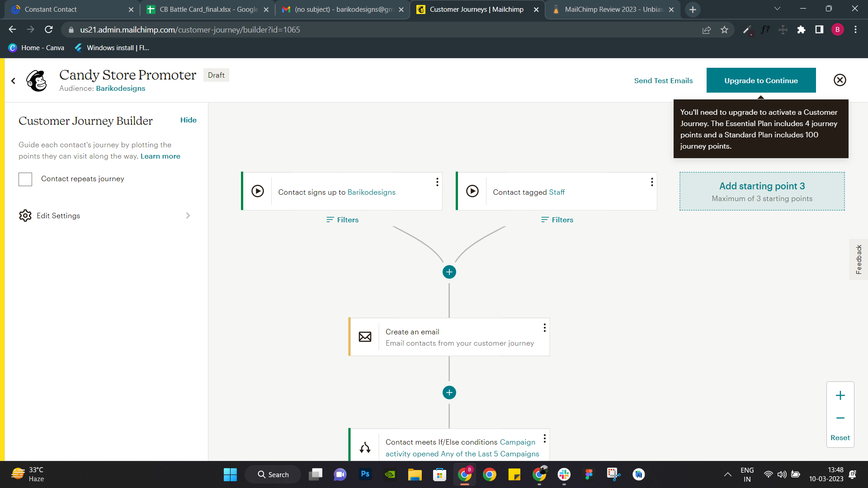Open the Learn more link
The height and width of the screenshot is (488, 868).
160,156
